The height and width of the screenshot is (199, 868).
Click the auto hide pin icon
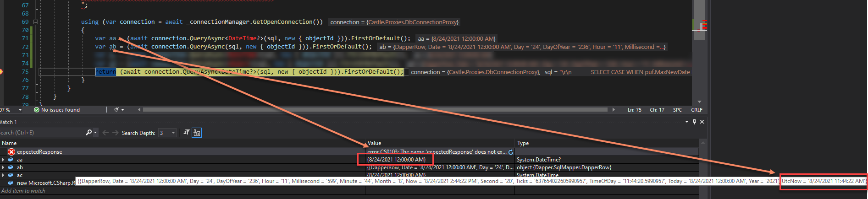694,122
